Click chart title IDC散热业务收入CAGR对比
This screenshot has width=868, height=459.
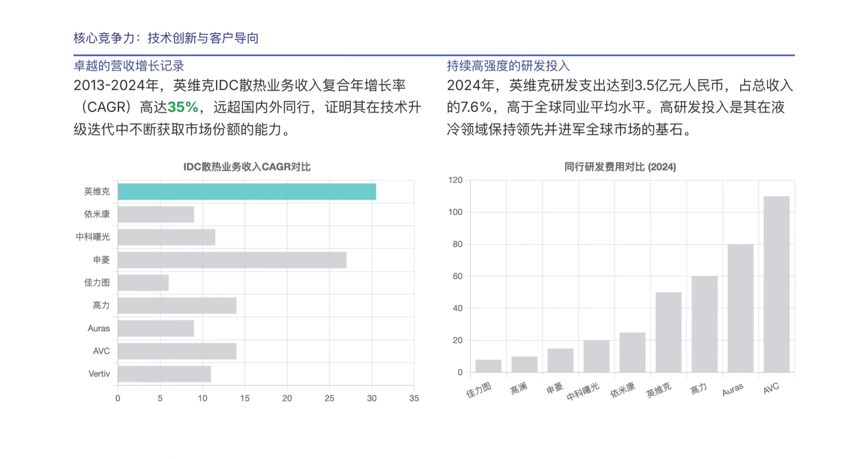click(x=247, y=167)
